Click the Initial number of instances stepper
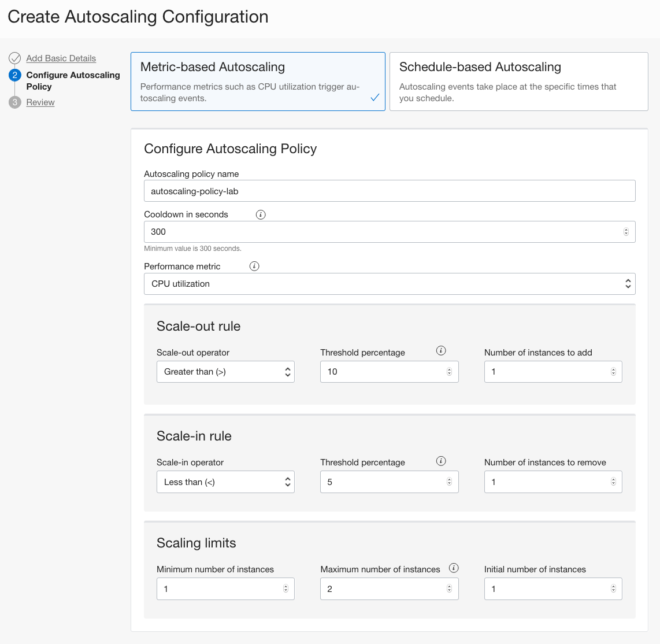This screenshot has width=660, height=644. 613,589
